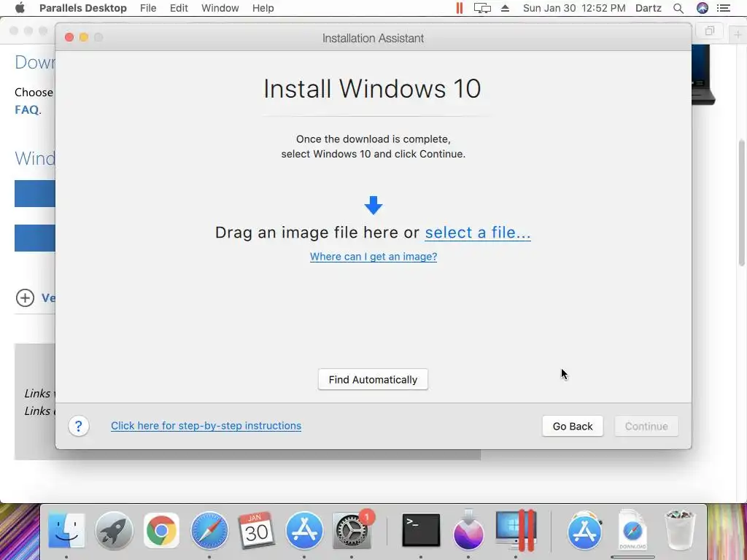This screenshot has height=560, width=747.
Task: Minimize the Installation Assistant window
Action: pyautogui.click(x=84, y=37)
